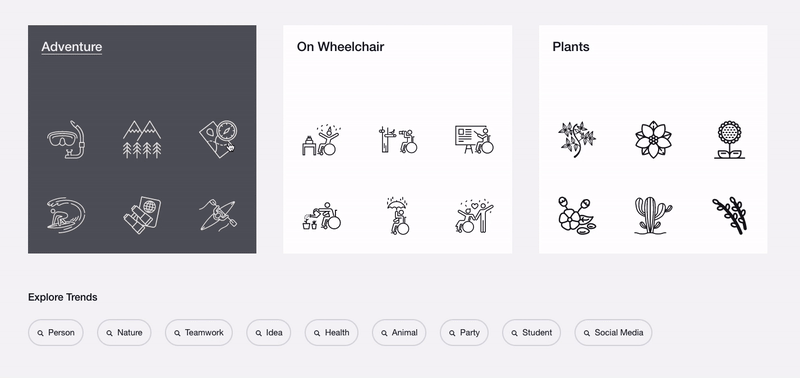Image resolution: width=800 pixels, height=378 pixels.
Task: Click the Nature trend tag
Action: coord(124,333)
